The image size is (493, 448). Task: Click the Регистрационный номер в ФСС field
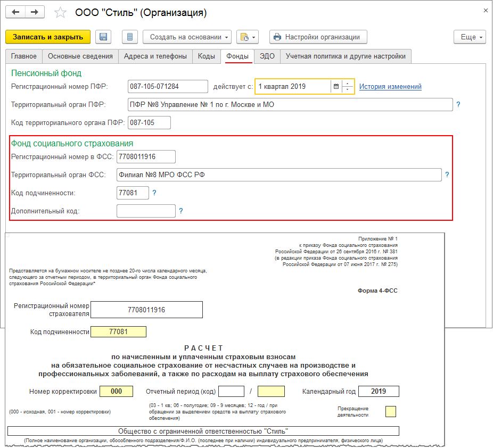click(x=146, y=157)
